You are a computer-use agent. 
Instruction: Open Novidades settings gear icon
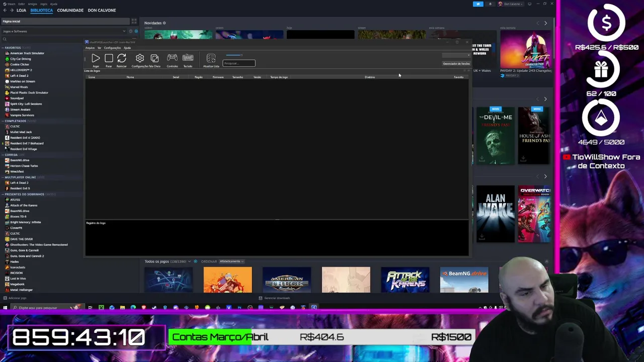click(x=164, y=23)
